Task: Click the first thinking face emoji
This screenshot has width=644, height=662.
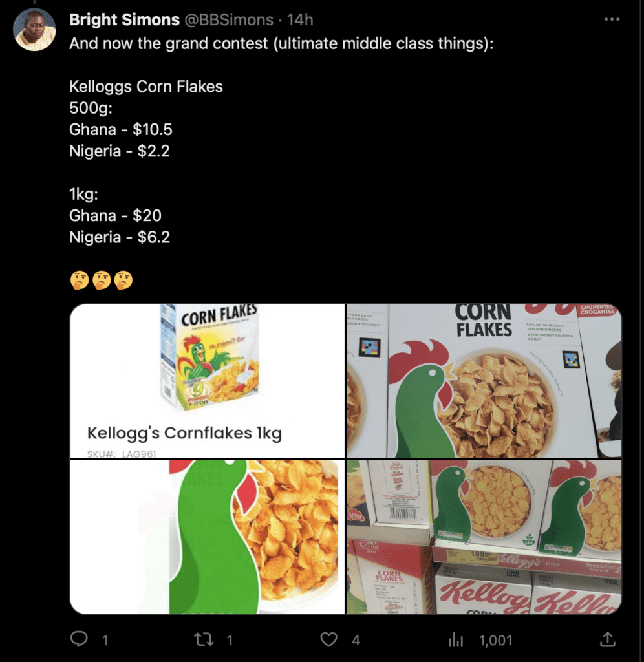Action: pos(79,281)
